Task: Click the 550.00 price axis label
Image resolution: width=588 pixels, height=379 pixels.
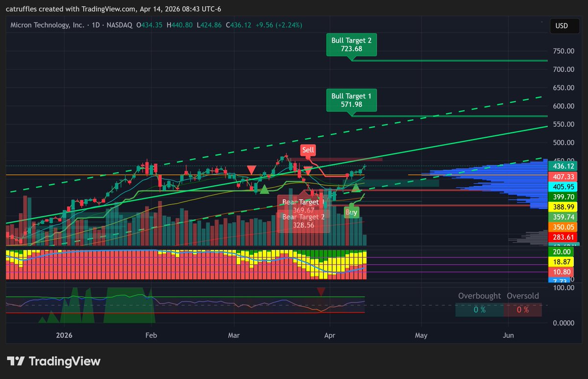Action: point(563,124)
